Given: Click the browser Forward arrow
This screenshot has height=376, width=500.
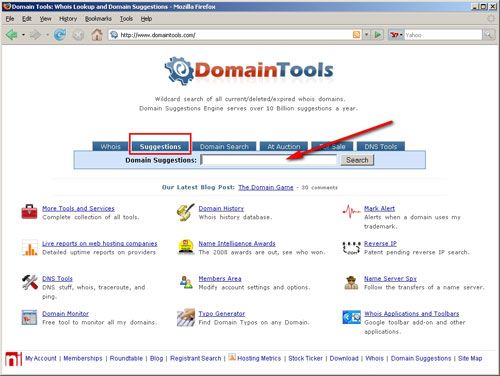Looking at the screenshot, I should (x=35, y=34).
